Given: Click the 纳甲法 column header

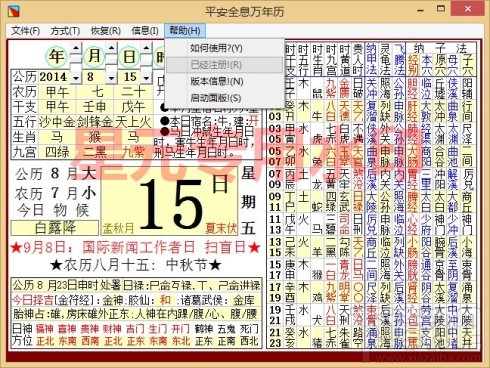Looking at the screenshot, I should pyautogui.click(x=371, y=59).
